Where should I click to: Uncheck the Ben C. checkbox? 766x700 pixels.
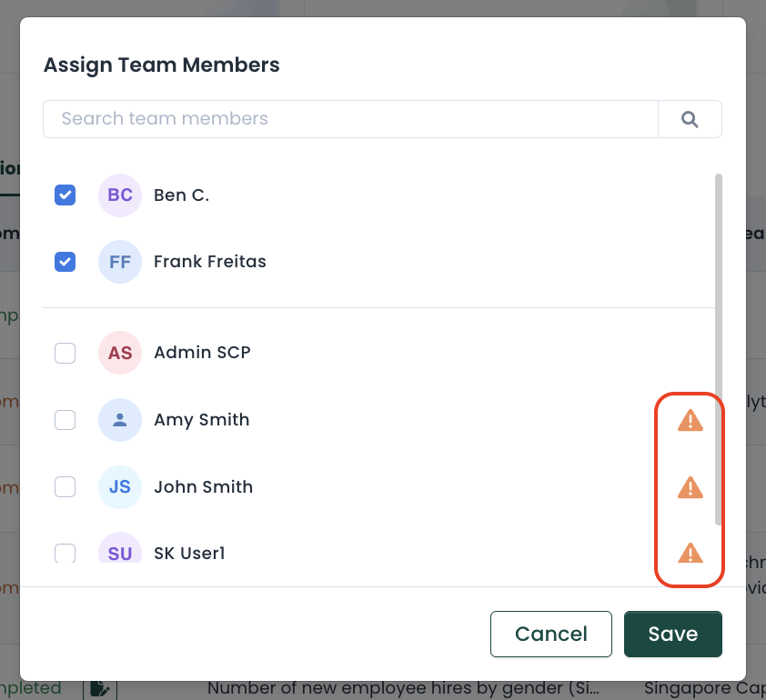coord(65,195)
